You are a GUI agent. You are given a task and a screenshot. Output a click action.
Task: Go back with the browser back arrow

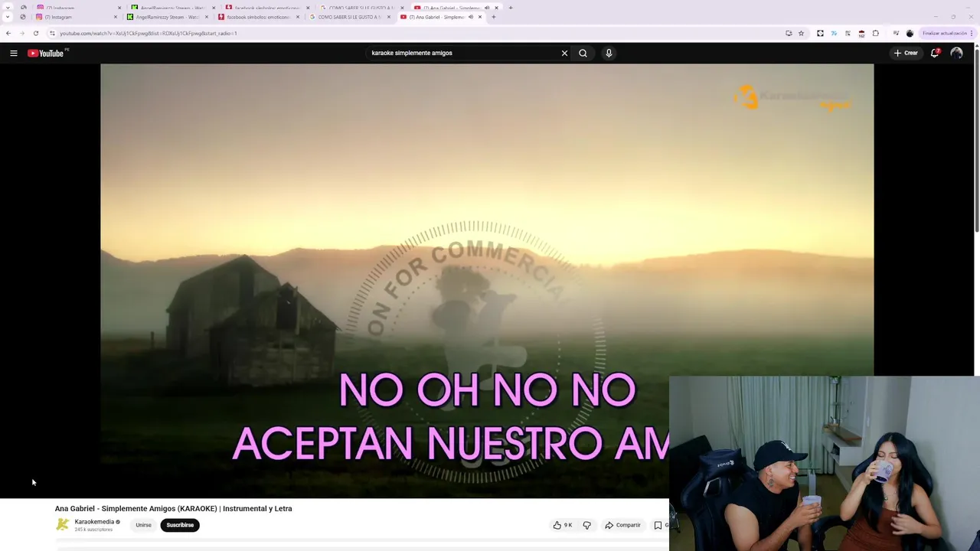(8, 33)
